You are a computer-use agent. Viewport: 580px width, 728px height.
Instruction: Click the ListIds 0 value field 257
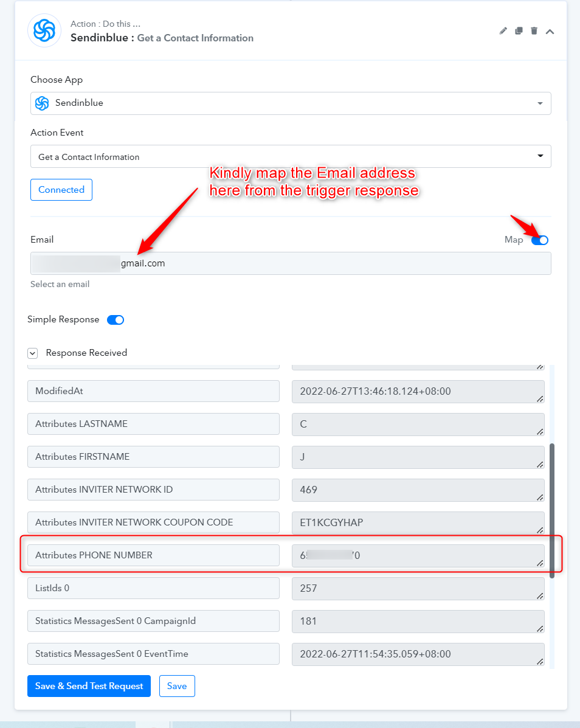click(x=418, y=588)
